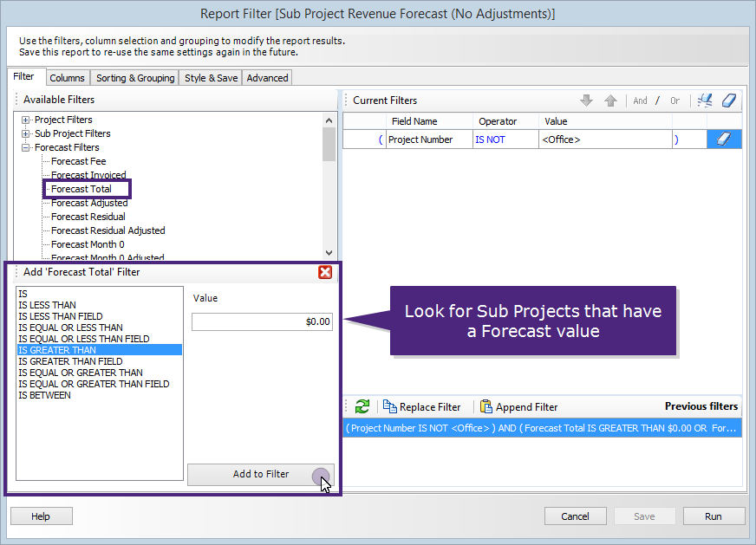Click Replace Filter toolbar button
Image resolution: width=756 pixels, height=545 pixels.
coord(421,406)
